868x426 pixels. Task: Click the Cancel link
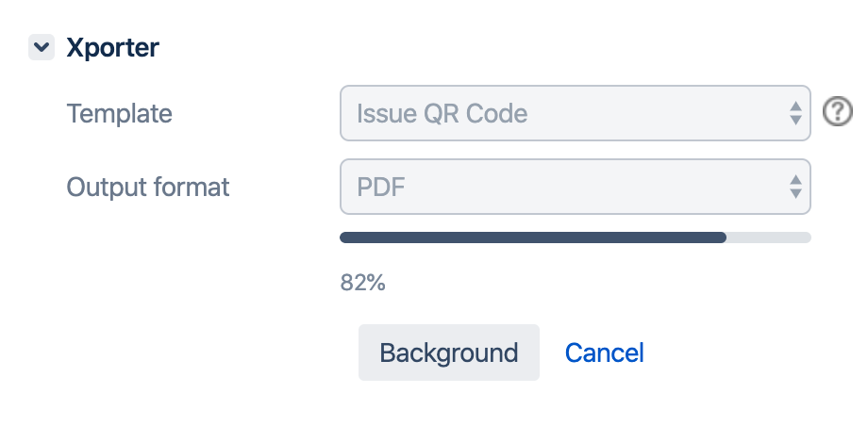pyautogui.click(x=604, y=352)
